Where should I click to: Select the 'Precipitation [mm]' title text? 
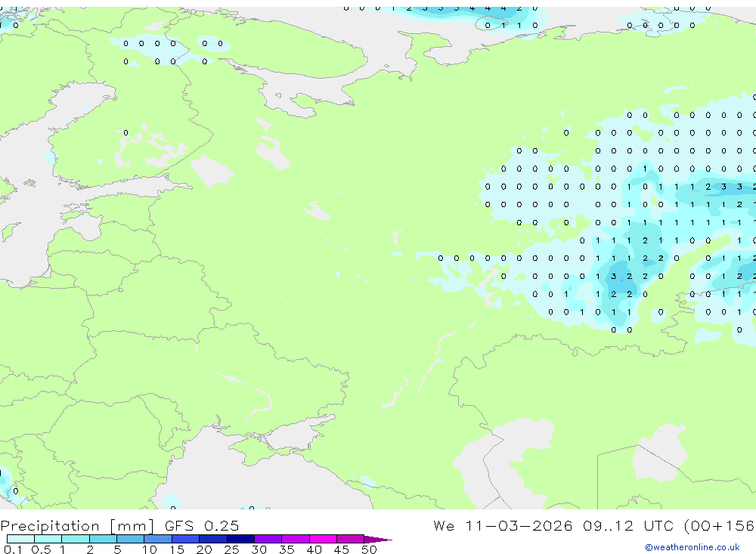77,526
